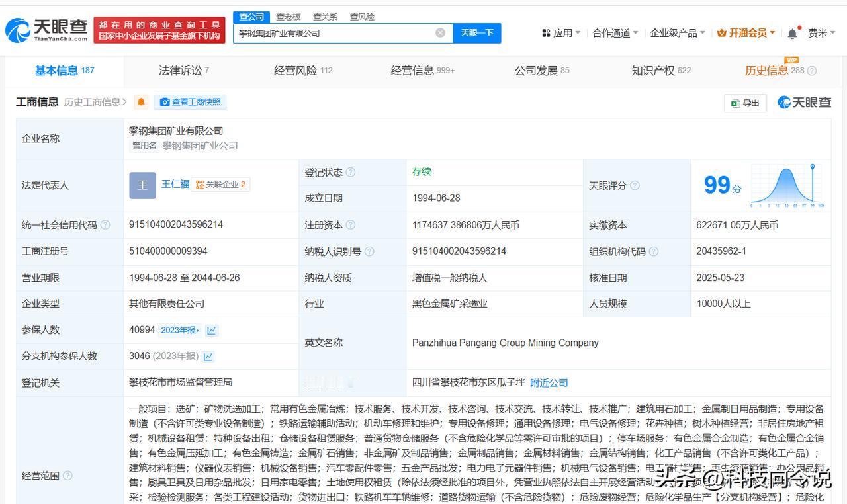Click the help icon beside 统一社会信用代码
Screen dimensions: 847x504
point(105,225)
